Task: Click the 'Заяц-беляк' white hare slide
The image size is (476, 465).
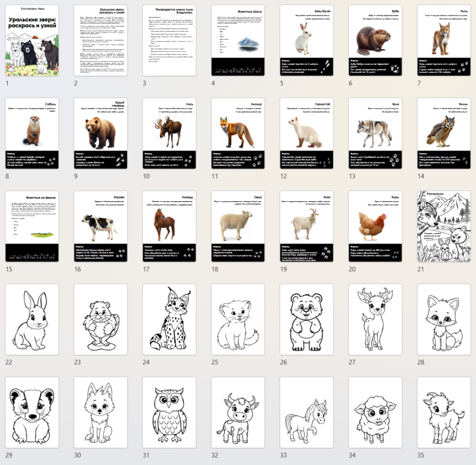Action: coord(306,40)
